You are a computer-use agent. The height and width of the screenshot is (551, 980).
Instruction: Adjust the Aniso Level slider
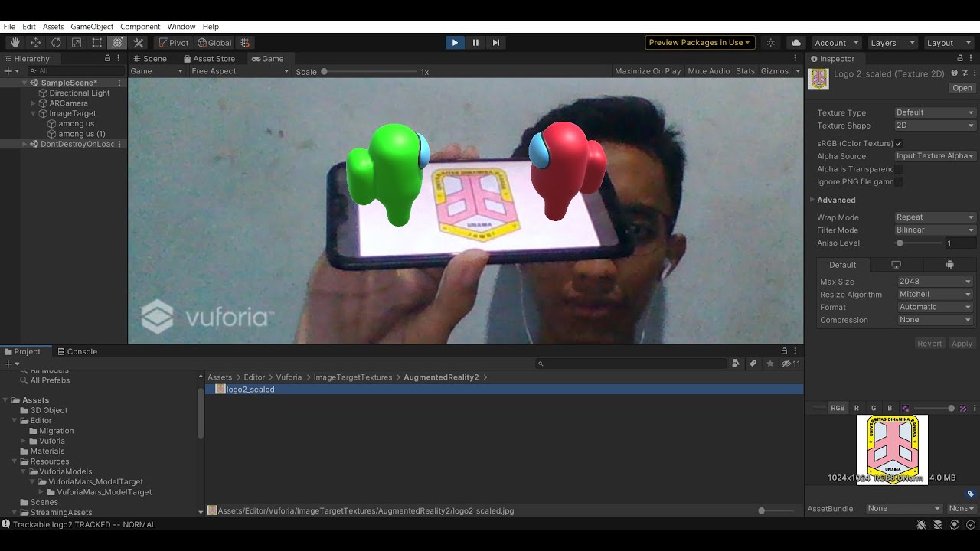click(x=920, y=243)
